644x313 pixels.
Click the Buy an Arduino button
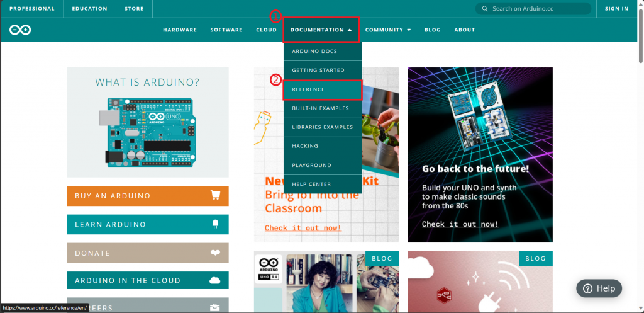point(147,196)
